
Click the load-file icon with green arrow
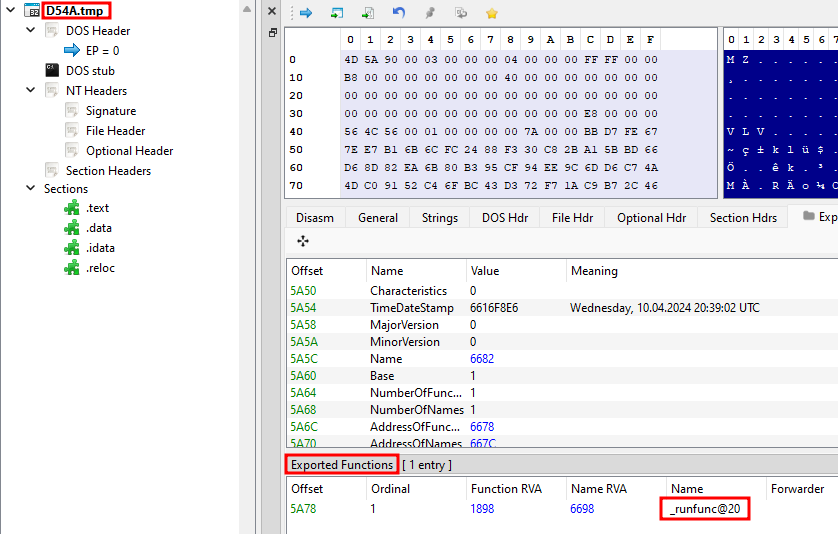[x=368, y=13]
